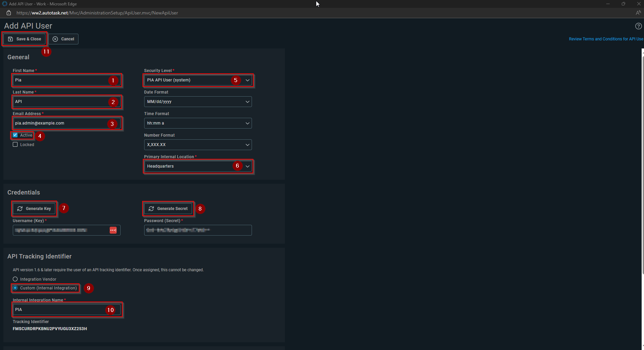Click the Generate Secret button
Screen dimensions: 644x350
point(168,209)
